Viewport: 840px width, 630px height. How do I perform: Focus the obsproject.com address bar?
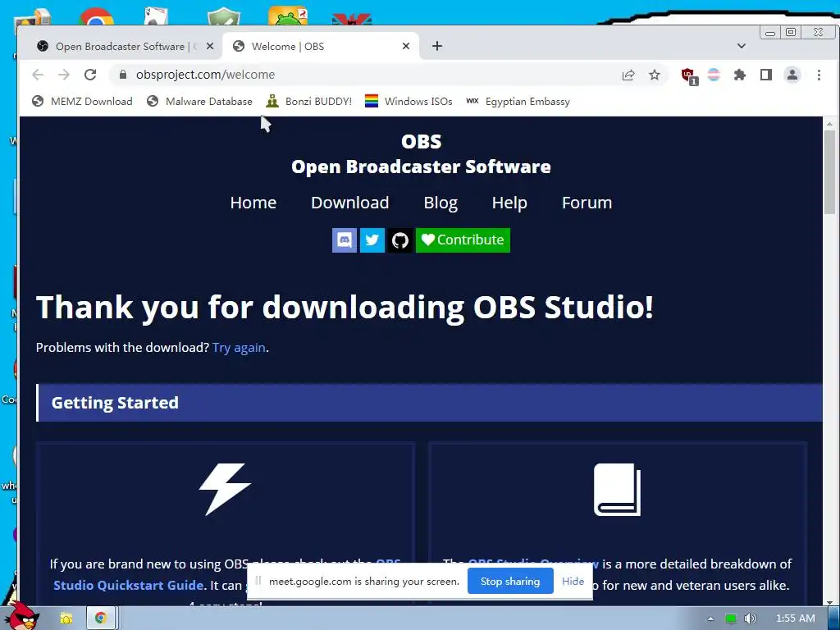click(x=370, y=75)
